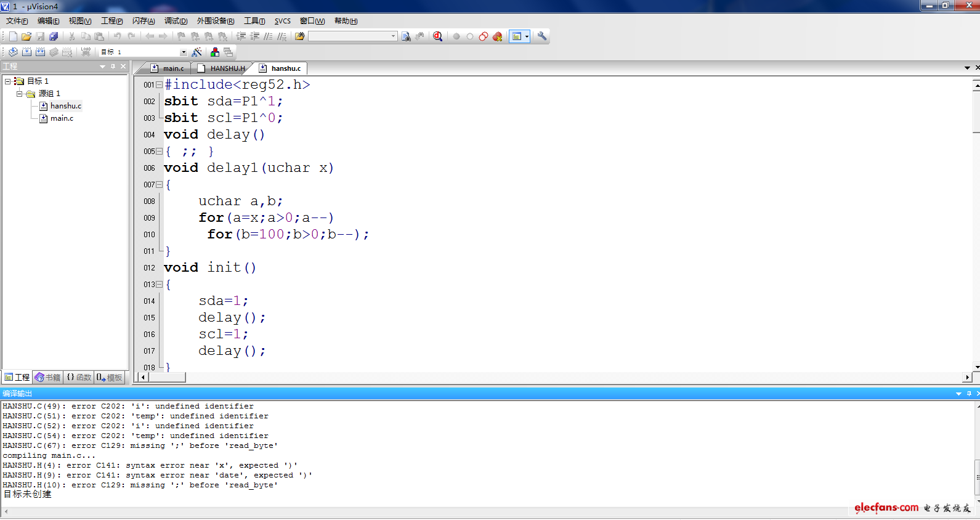Open the 工程 panel options dropdown arrow
The image size is (980, 520).
click(103, 66)
